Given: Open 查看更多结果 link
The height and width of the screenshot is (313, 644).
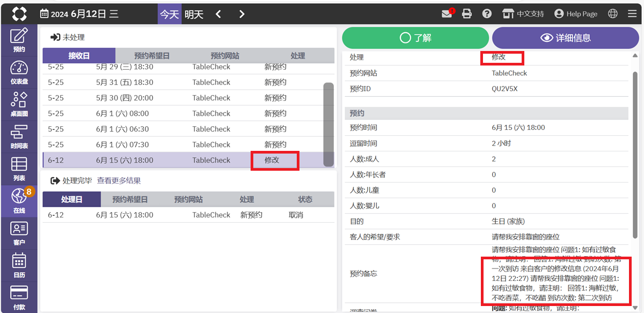Looking at the screenshot, I should [x=119, y=180].
